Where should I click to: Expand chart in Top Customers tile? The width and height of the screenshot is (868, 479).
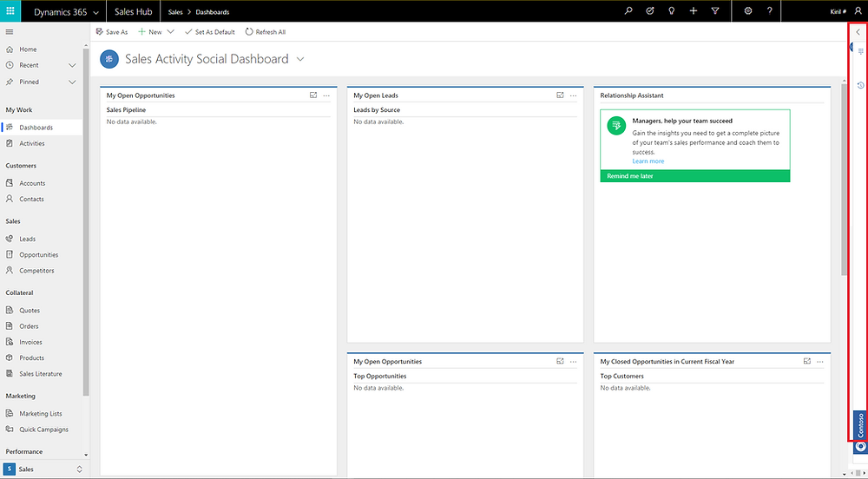click(x=807, y=361)
